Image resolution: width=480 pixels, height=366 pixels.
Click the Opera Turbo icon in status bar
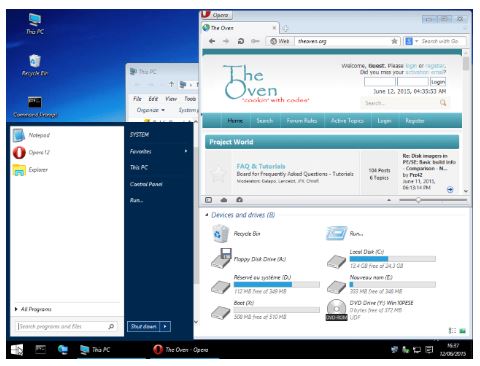pos(239,200)
